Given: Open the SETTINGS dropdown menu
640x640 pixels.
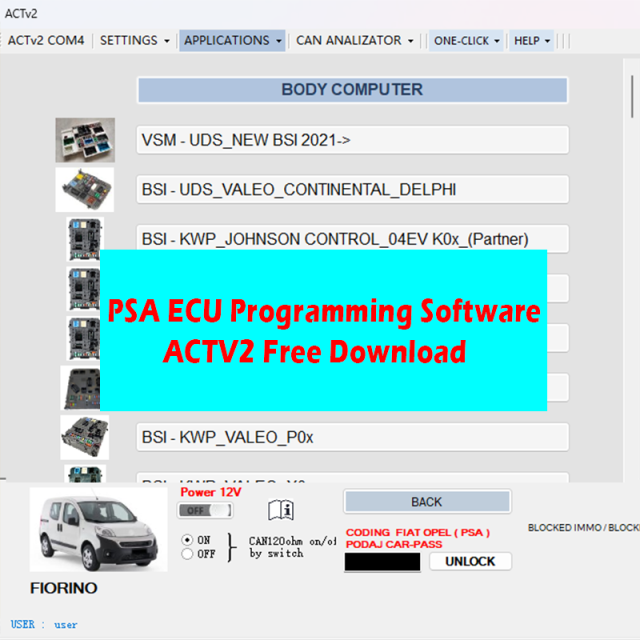Looking at the screenshot, I should click(135, 41).
